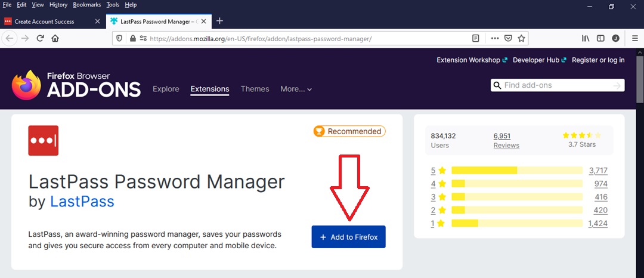Open site permissions icon in the address bar
This screenshot has height=278, width=644.
[x=143, y=38]
